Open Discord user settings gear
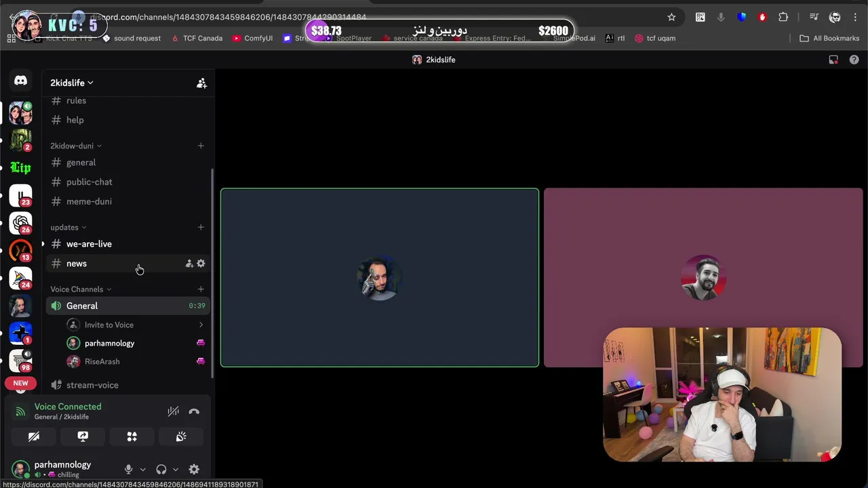The image size is (868, 488). point(194,469)
